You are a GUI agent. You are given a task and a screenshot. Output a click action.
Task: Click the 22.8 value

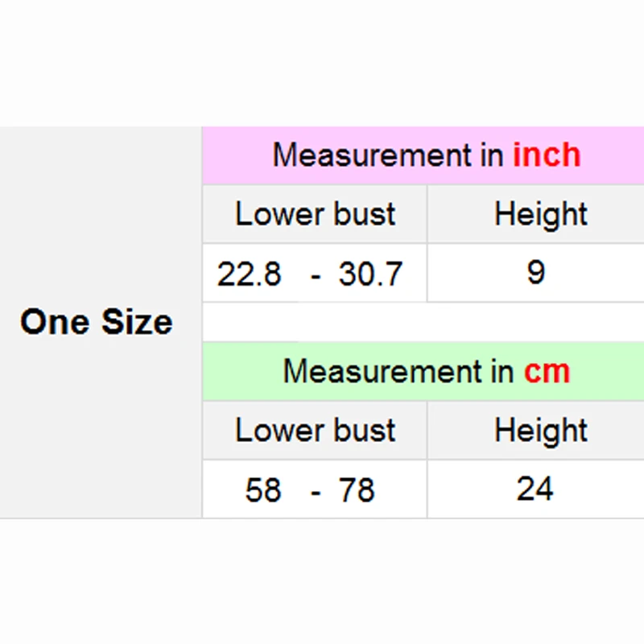click(250, 275)
